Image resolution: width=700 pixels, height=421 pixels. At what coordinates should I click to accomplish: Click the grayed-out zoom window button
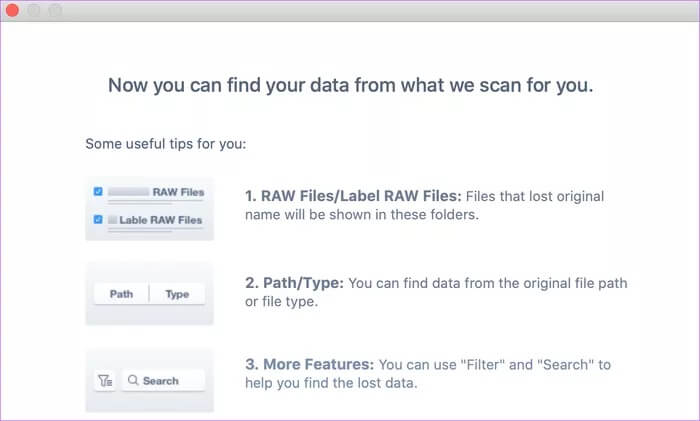[55, 10]
